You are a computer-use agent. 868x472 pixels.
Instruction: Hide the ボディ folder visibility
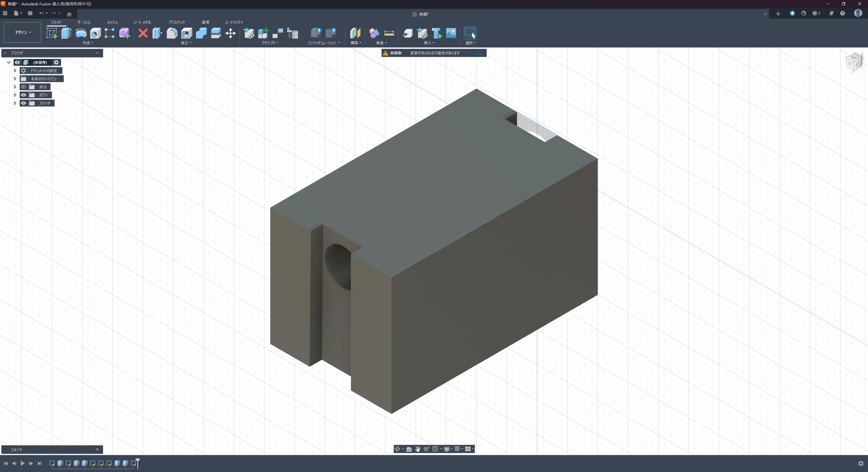(23, 95)
